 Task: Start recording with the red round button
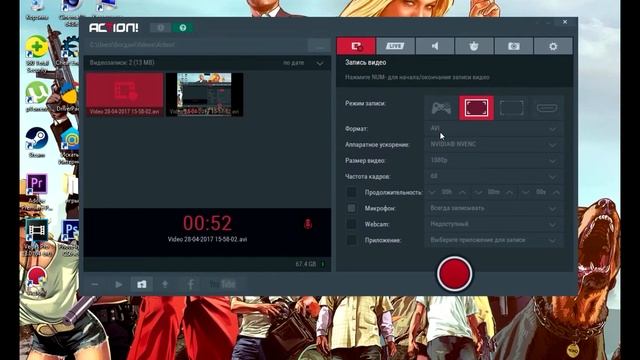coord(455,274)
